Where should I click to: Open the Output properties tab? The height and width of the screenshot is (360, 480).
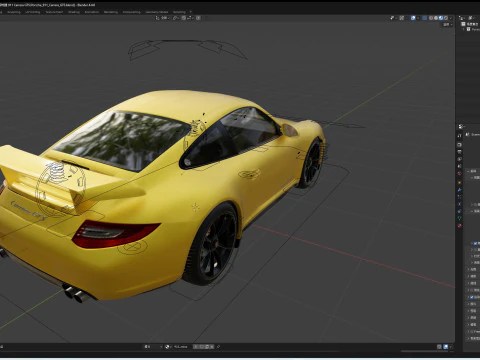(x=460, y=152)
